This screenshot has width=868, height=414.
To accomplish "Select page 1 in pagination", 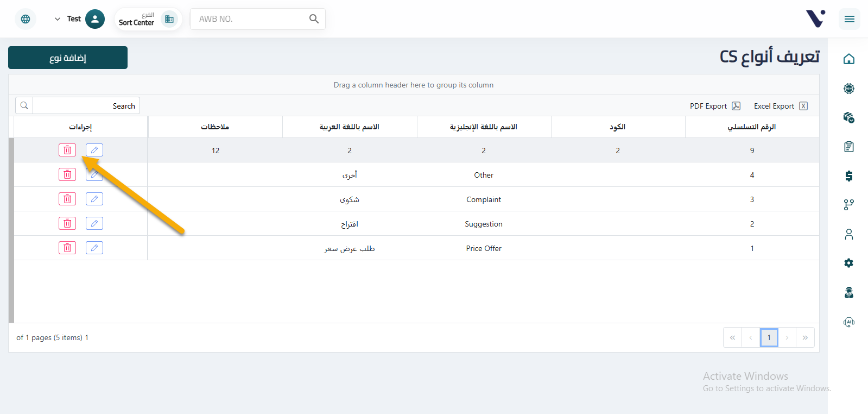I will pos(769,337).
